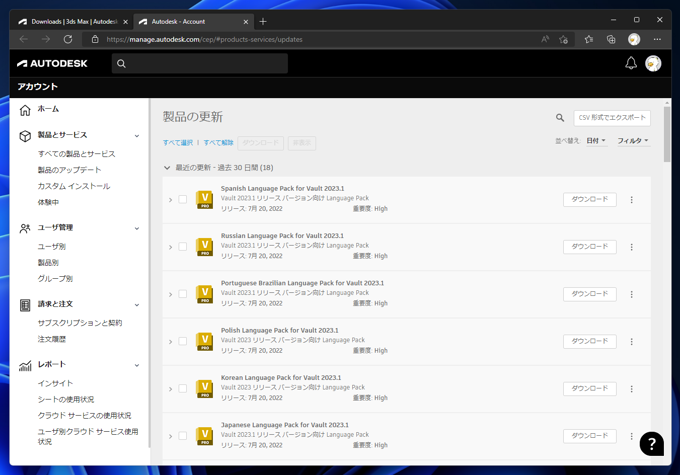Open more options for Polish Language Pack

(631, 341)
